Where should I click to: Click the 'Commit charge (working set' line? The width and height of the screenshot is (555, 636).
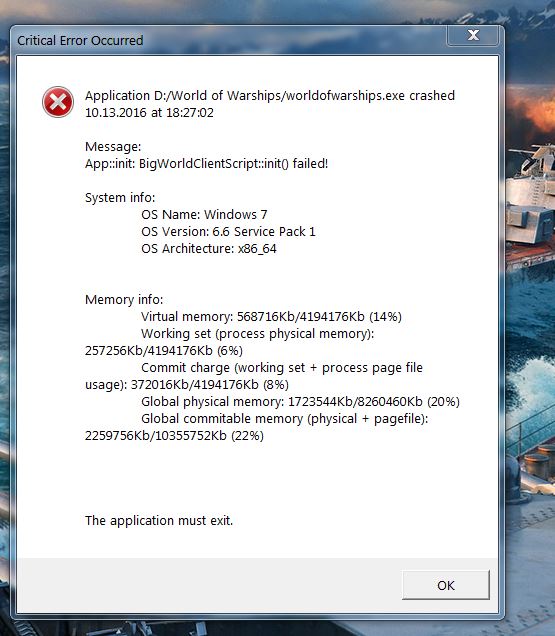[x=282, y=367]
